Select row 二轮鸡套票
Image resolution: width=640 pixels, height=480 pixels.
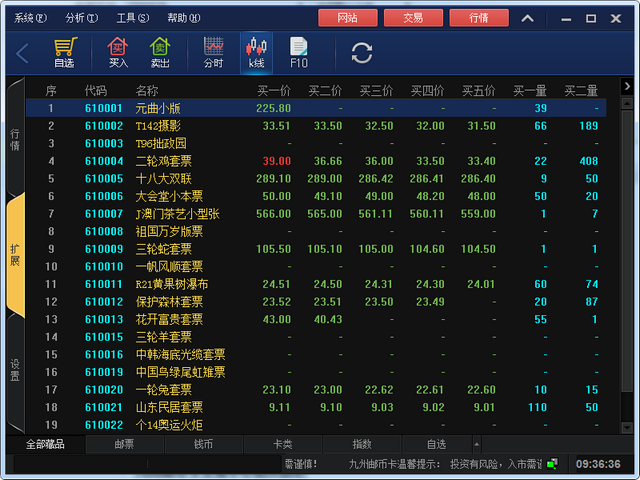[316, 161]
